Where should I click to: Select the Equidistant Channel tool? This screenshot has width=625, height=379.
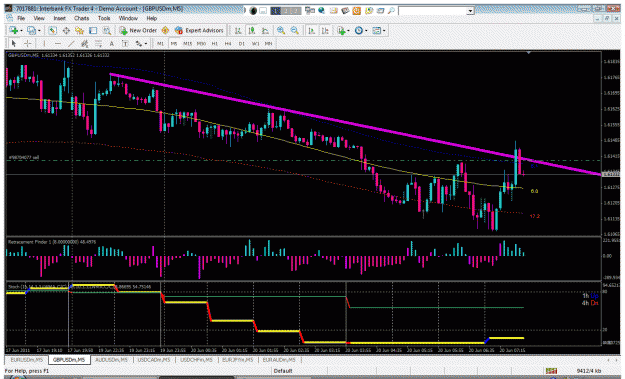[85, 43]
